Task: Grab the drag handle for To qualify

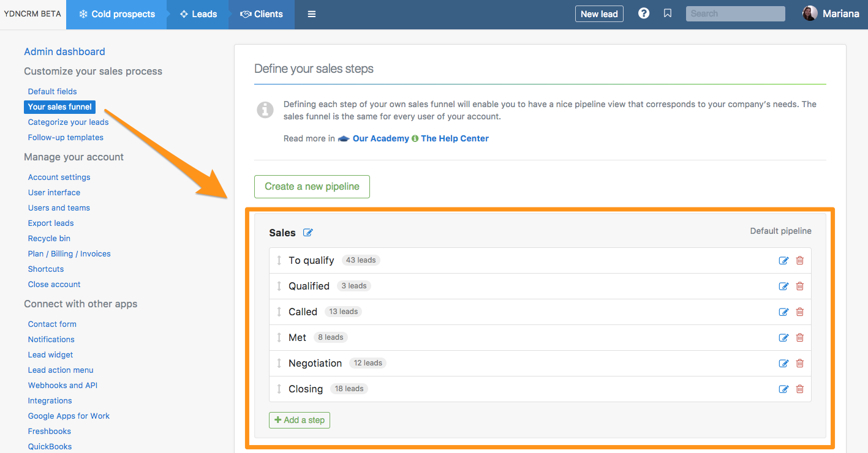Action: click(x=279, y=260)
